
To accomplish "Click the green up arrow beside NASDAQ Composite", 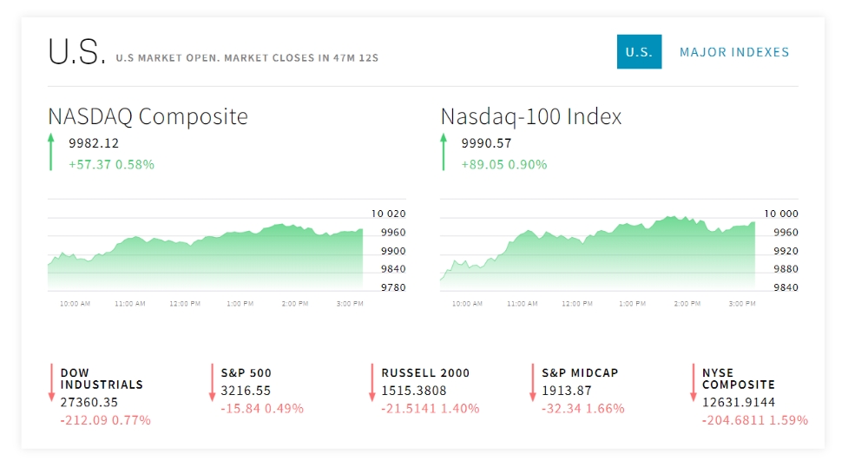I will (51, 152).
